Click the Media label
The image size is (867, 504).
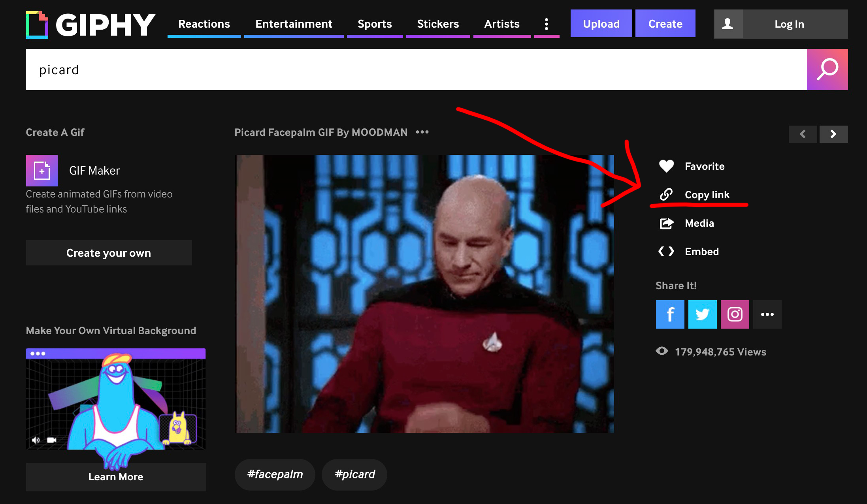pyautogui.click(x=699, y=223)
